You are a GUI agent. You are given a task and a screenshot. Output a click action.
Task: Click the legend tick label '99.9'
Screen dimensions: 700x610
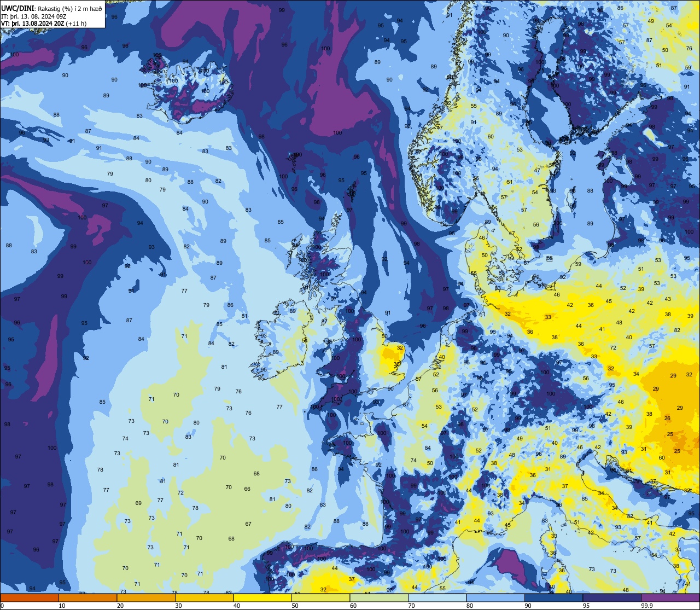647,606
